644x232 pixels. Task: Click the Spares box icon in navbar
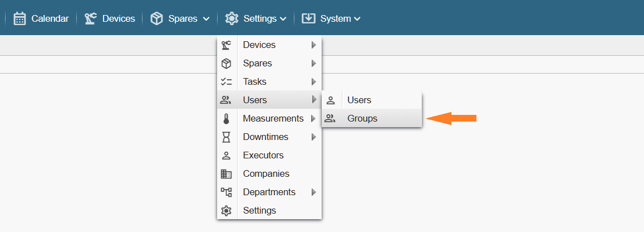pyautogui.click(x=156, y=18)
